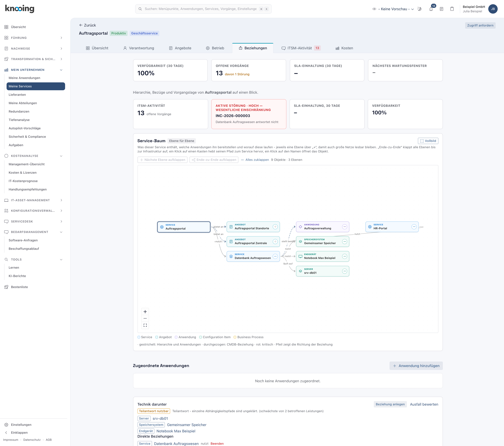This screenshot has width=504, height=446.
Task: Toggle the Business Process legend filter
Action: coord(249,337)
